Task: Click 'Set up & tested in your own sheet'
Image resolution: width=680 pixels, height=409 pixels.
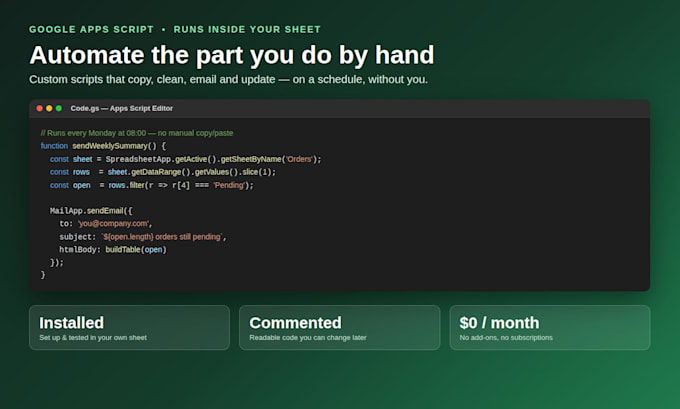Action: [x=93, y=337]
